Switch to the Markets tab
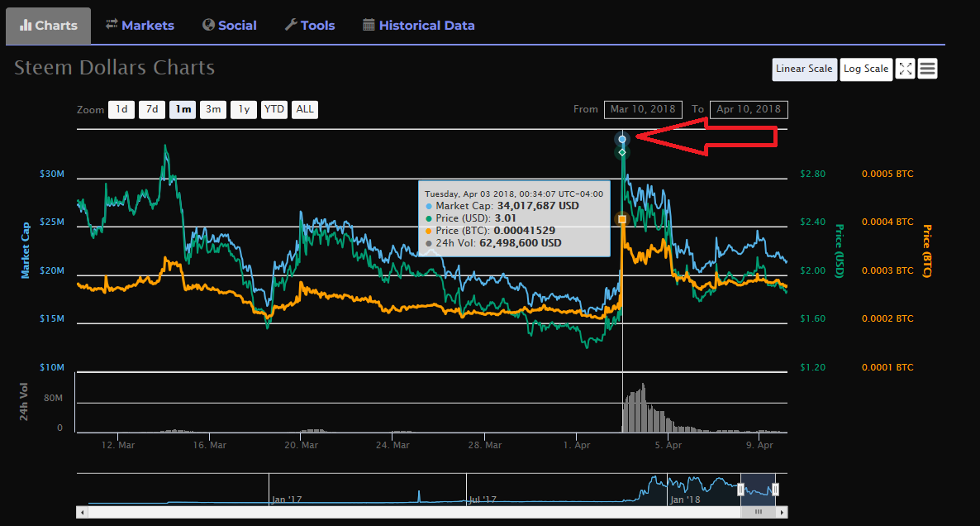The width and height of the screenshot is (980, 526). click(x=140, y=26)
